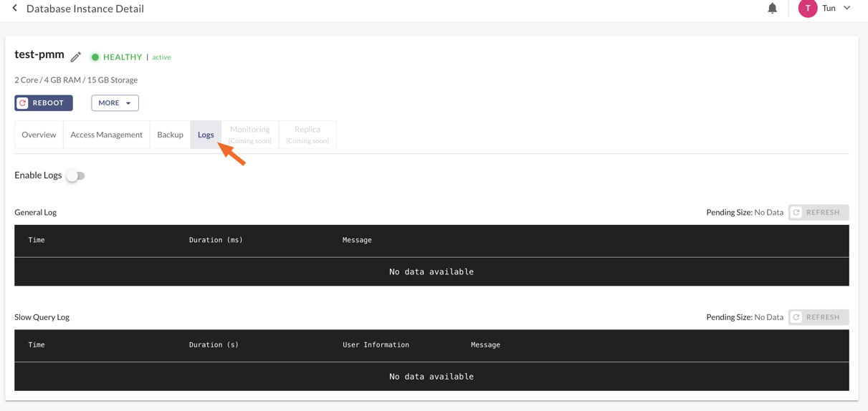Toggle the Enable Logs switch

pyautogui.click(x=75, y=175)
